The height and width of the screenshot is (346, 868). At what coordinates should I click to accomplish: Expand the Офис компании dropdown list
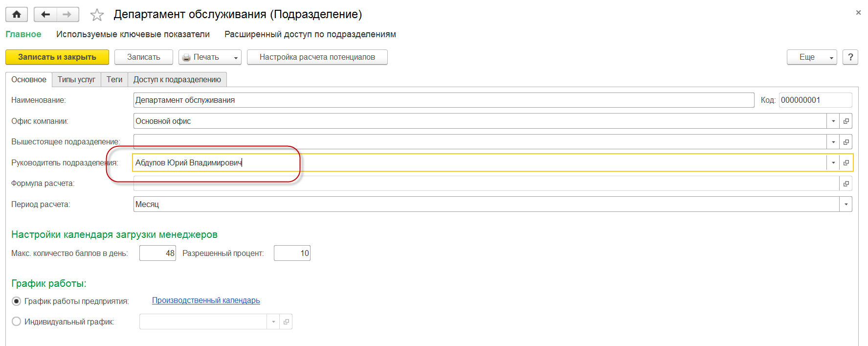[x=833, y=121]
